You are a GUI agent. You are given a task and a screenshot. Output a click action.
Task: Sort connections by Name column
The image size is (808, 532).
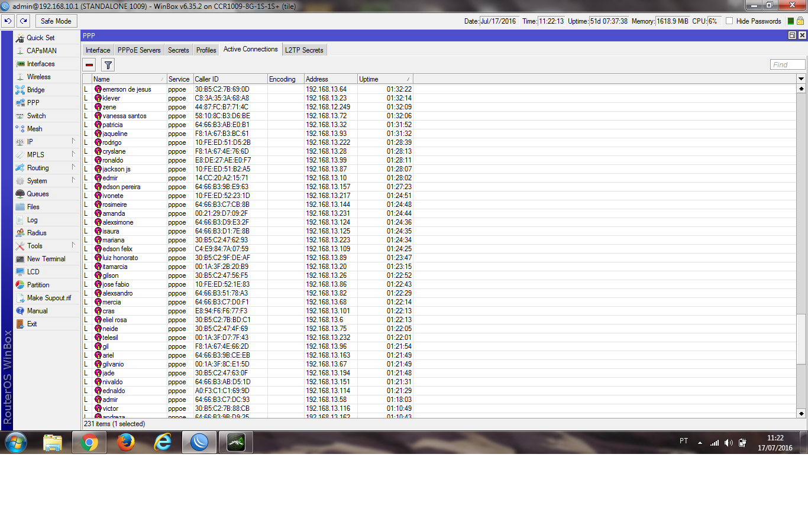[x=129, y=79]
